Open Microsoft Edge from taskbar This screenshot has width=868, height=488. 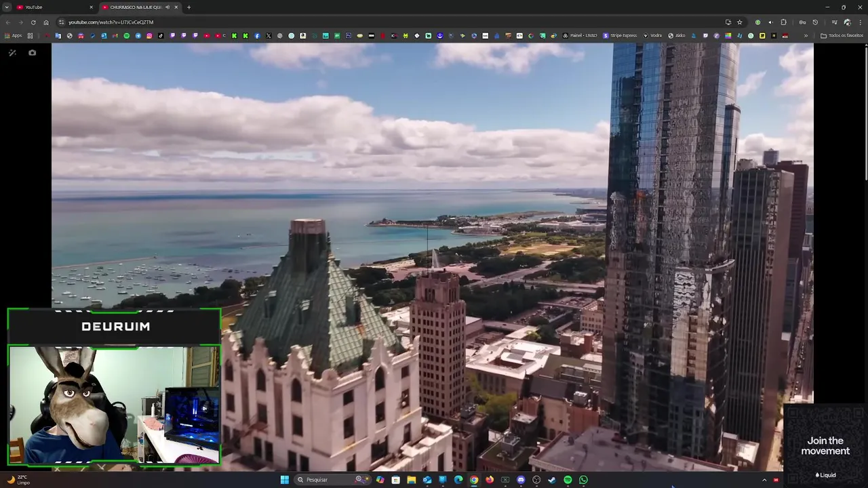tap(458, 480)
